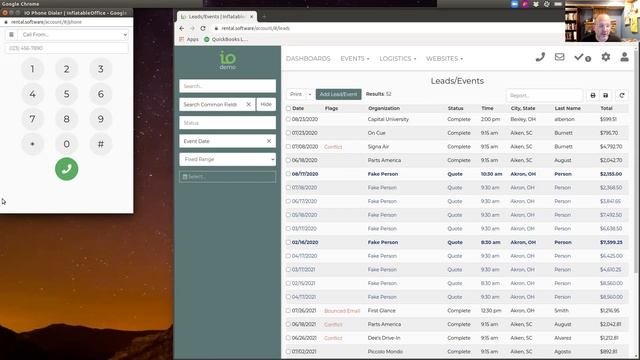Open the Fixed Range dropdown

[x=227, y=160]
